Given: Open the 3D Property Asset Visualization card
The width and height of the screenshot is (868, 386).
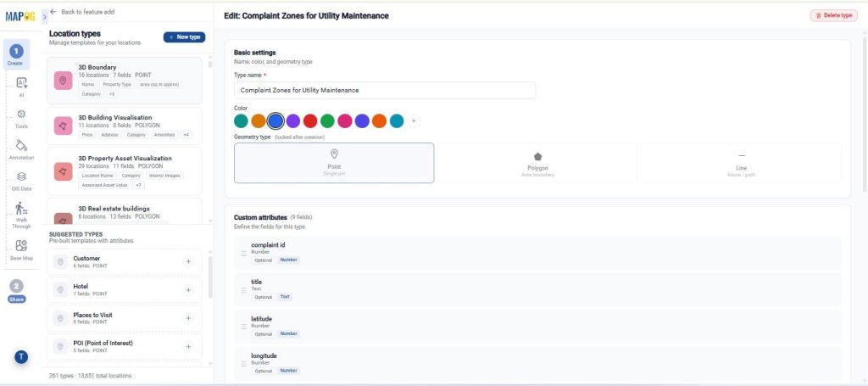Looking at the screenshot, I should [125, 171].
